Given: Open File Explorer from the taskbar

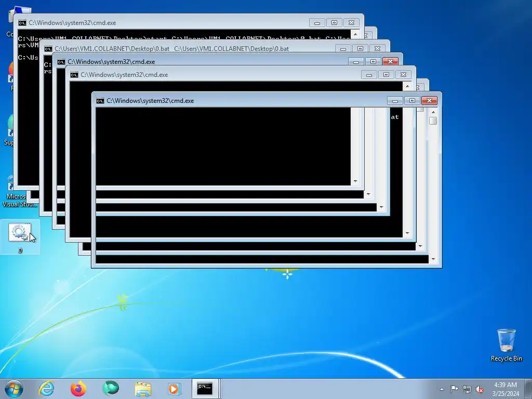Looking at the screenshot, I should coord(143,389).
